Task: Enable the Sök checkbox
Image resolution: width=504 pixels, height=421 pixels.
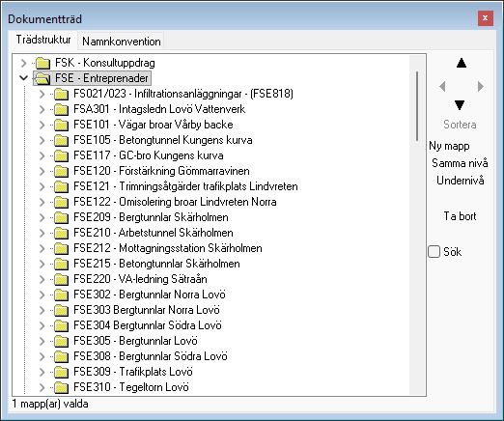Action: tap(434, 251)
